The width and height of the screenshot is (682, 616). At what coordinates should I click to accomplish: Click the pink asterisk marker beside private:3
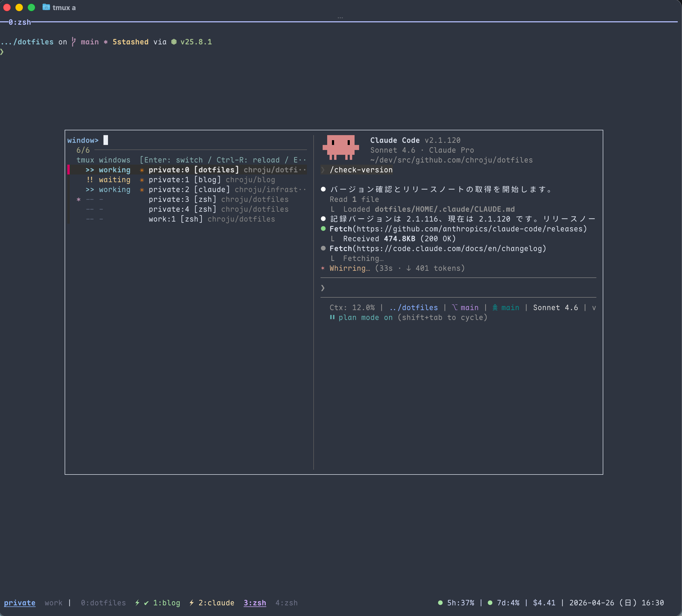click(x=78, y=199)
